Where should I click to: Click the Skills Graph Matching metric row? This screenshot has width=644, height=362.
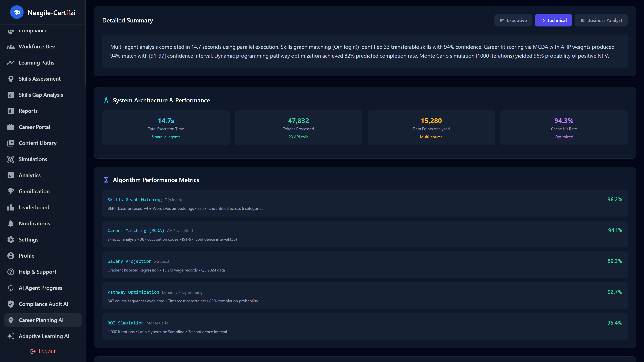click(x=364, y=203)
